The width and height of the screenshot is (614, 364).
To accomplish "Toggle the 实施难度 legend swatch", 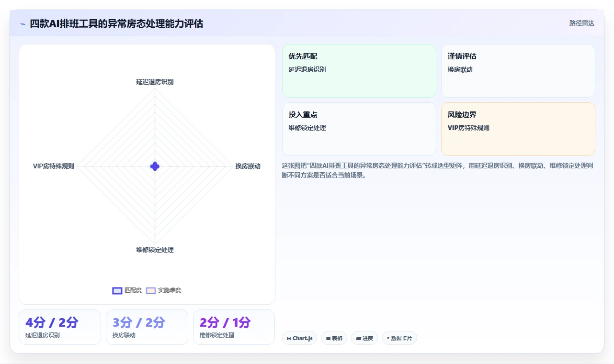I will pos(151,290).
